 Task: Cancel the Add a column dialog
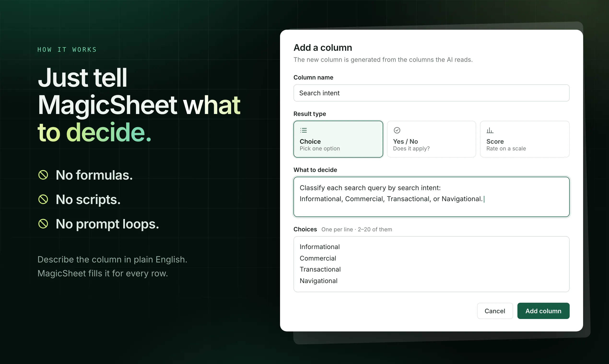pos(495,311)
